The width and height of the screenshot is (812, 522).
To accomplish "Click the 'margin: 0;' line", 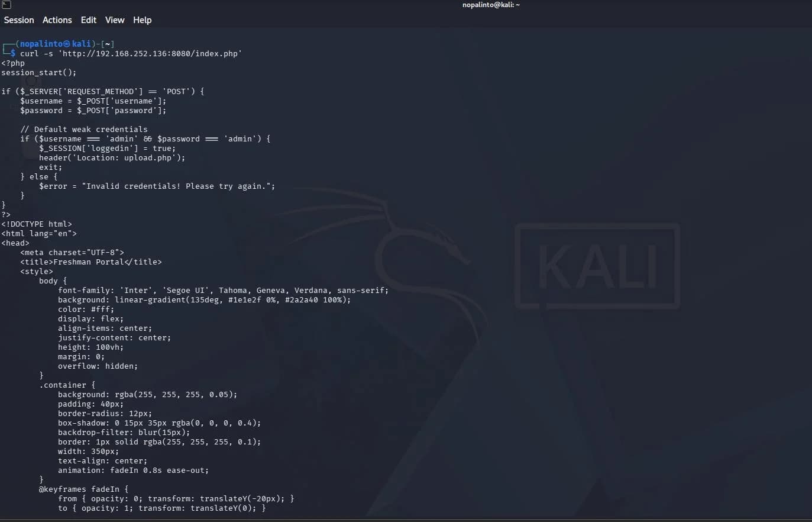I will pos(82,356).
